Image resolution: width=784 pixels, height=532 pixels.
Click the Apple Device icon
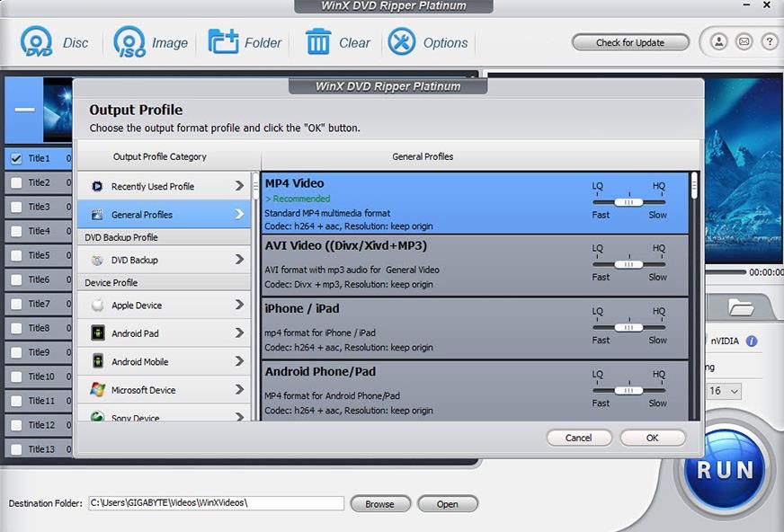(97, 306)
